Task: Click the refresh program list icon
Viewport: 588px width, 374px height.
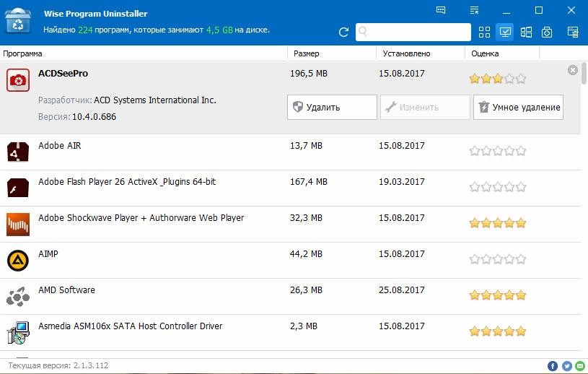Action: (343, 32)
